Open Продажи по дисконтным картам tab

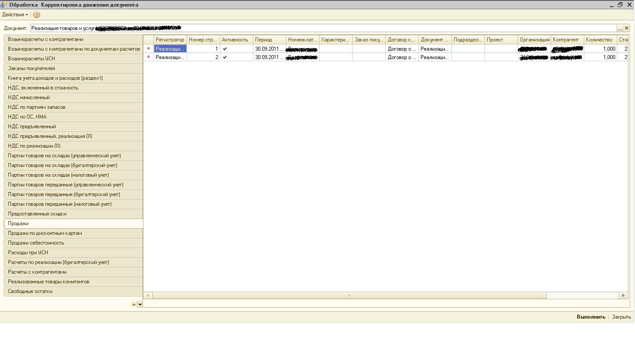coord(73,233)
